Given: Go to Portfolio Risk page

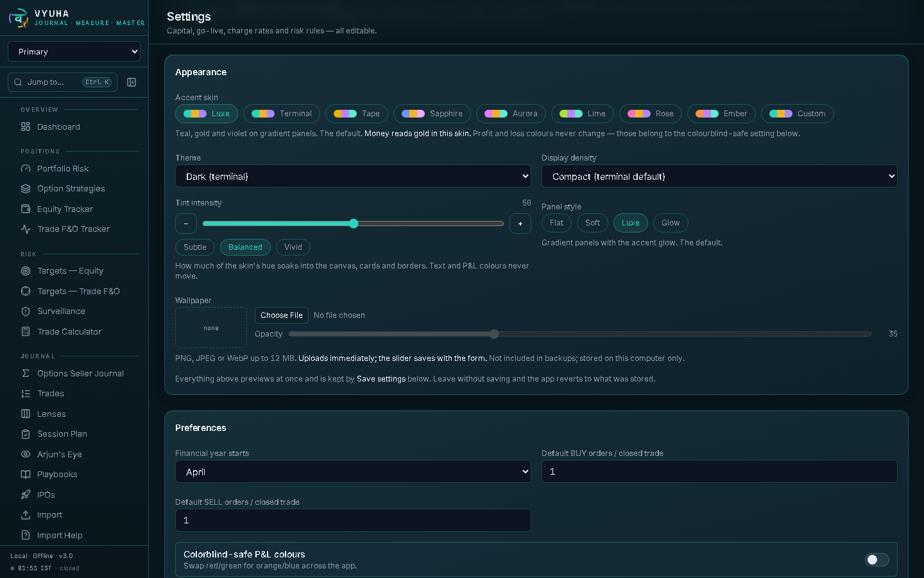Looking at the screenshot, I should click(63, 168).
